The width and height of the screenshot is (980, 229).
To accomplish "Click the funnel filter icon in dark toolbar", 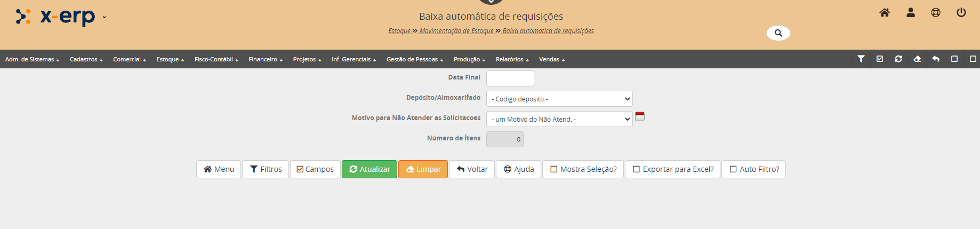I will (861, 59).
